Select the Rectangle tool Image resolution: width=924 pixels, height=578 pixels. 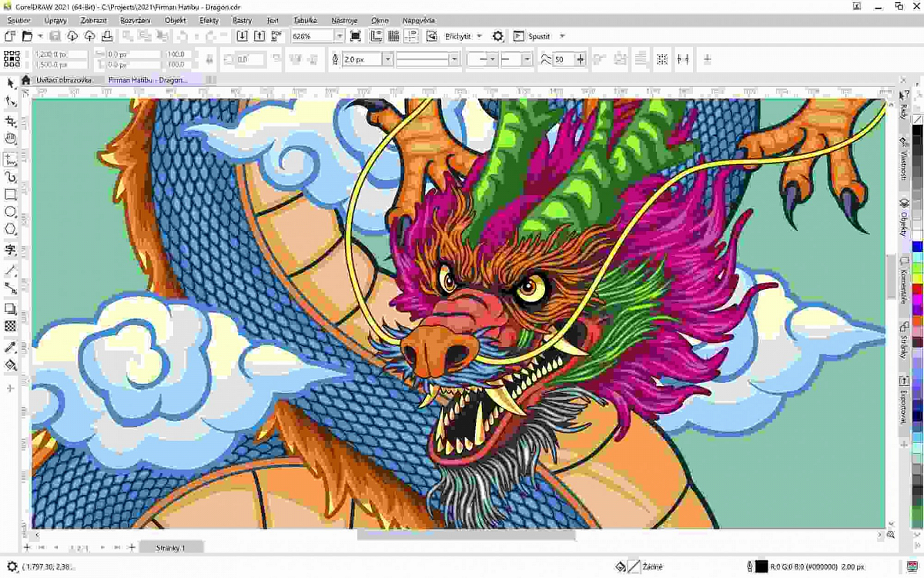[10, 194]
